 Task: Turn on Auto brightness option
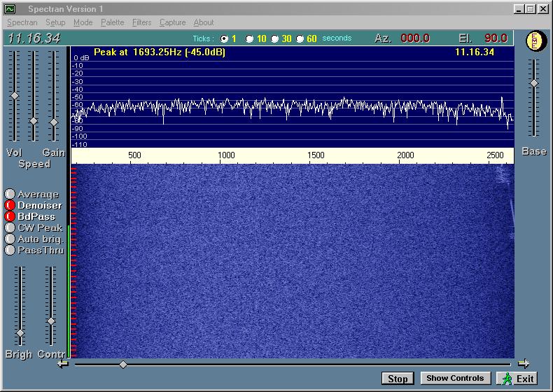click(10, 239)
